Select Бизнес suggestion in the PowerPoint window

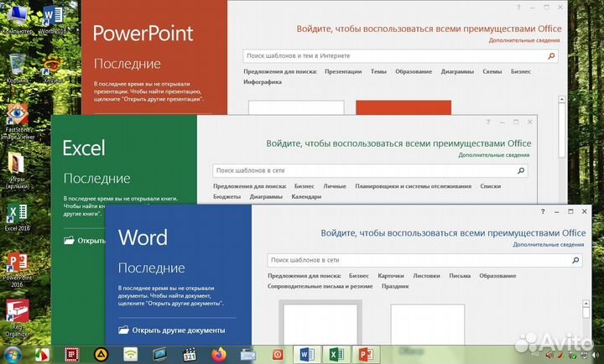click(x=521, y=71)
